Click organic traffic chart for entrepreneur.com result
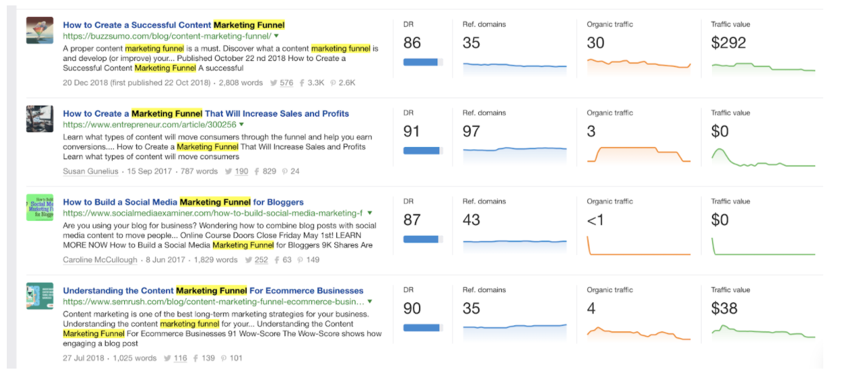Image resolution: width=868 pixels, height=374 pixels. pyautogui.click(x=639, y=154)
